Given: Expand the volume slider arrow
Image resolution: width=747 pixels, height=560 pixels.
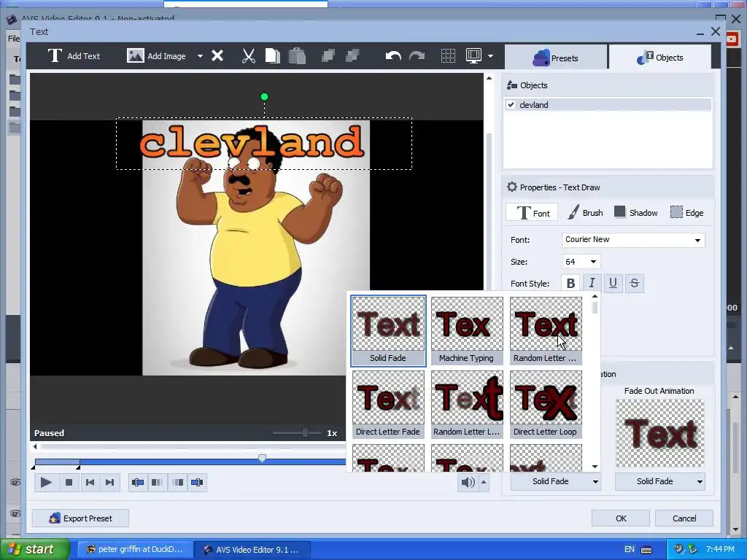Looking at the screenshot, I should pos(484,483).
